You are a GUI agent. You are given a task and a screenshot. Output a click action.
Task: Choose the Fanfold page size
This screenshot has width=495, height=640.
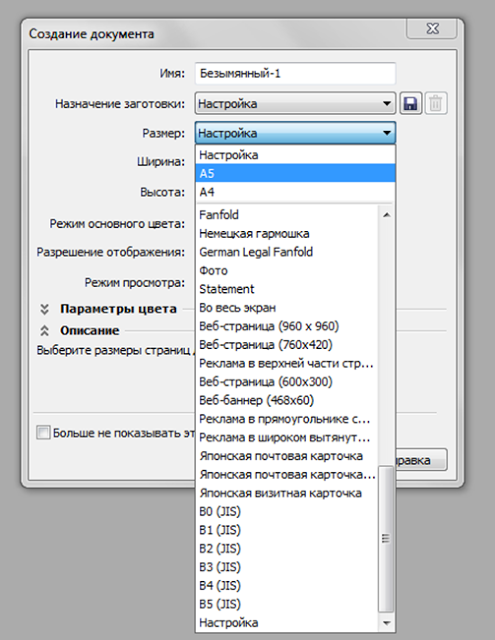288,215
